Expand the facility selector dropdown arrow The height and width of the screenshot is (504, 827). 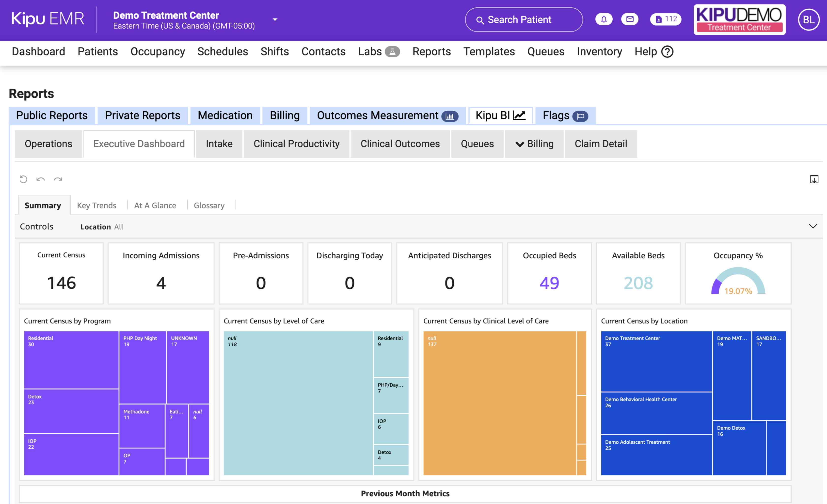pos(275,20)
